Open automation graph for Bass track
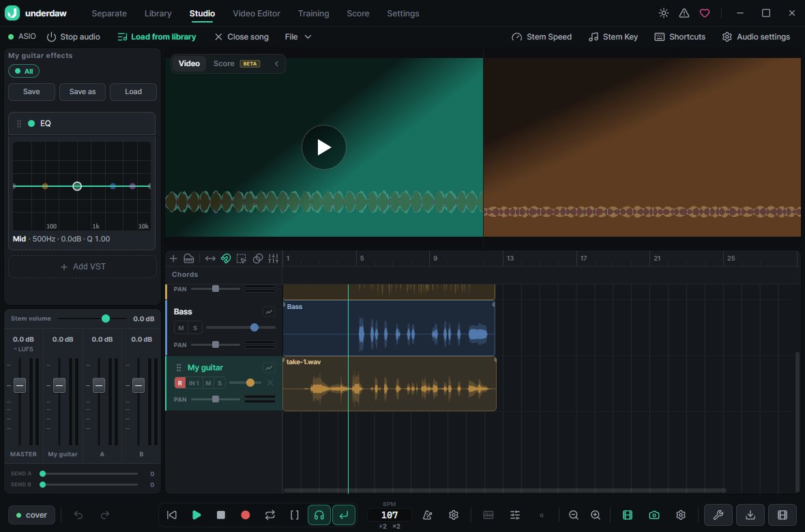Screen dimensions: 805x532 click(x=269, y=312)
